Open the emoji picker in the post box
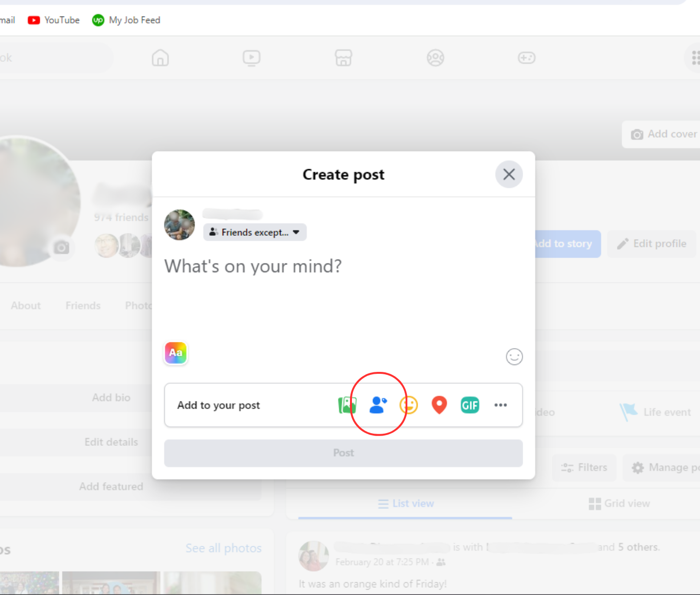Screen dimensions: 700x595 514,357
